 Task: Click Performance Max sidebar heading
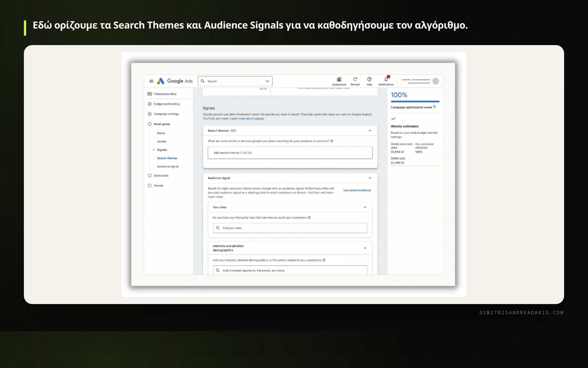click(x=165, y=94)
